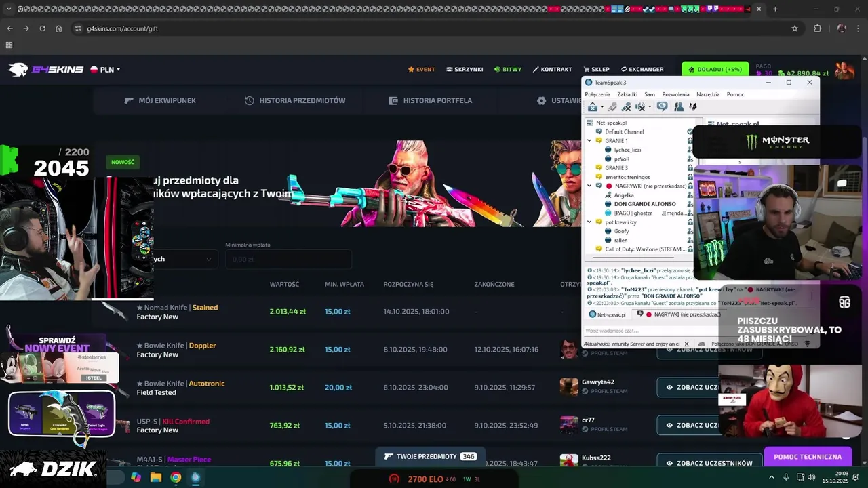Open the EVENT menu item
This screenshot has width=868, height=488.
[421, 69]
